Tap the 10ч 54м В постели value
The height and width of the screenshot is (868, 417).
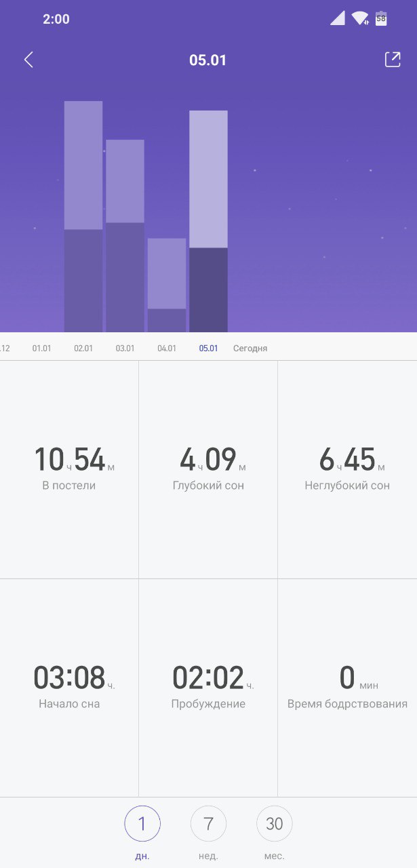coord(74,460)
